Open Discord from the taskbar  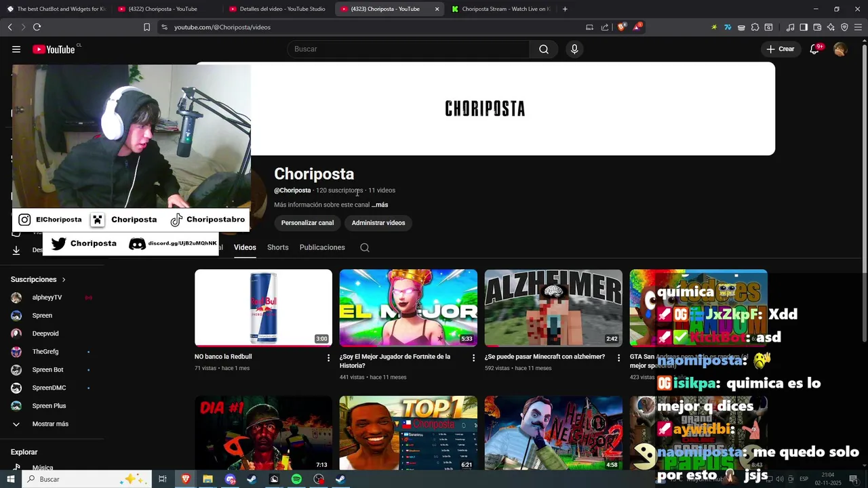click(x=230, y=479)
